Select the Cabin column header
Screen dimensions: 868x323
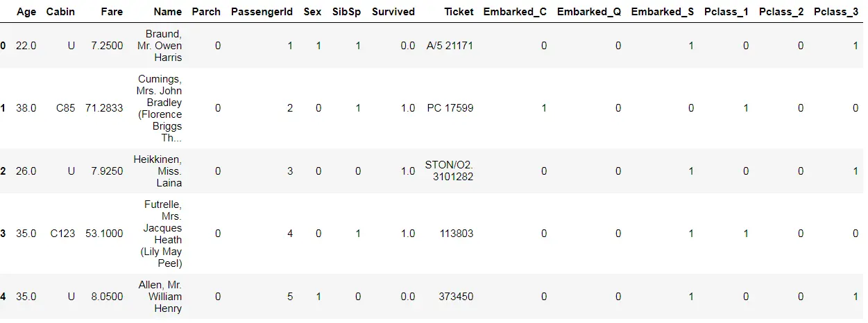point(60,12)
